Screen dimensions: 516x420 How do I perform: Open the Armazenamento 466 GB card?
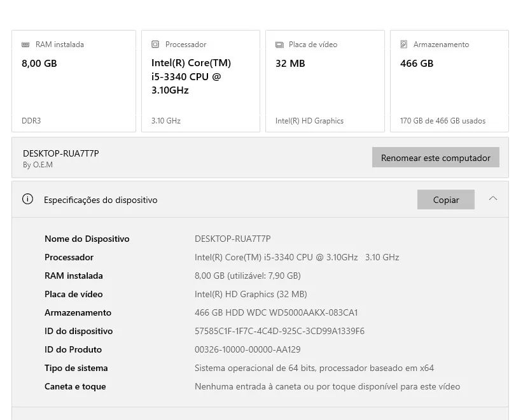[450, 81]
